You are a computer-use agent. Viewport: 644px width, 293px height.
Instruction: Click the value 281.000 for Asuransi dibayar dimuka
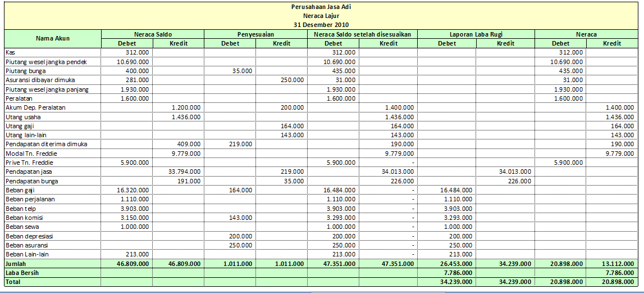pos(137,80)
